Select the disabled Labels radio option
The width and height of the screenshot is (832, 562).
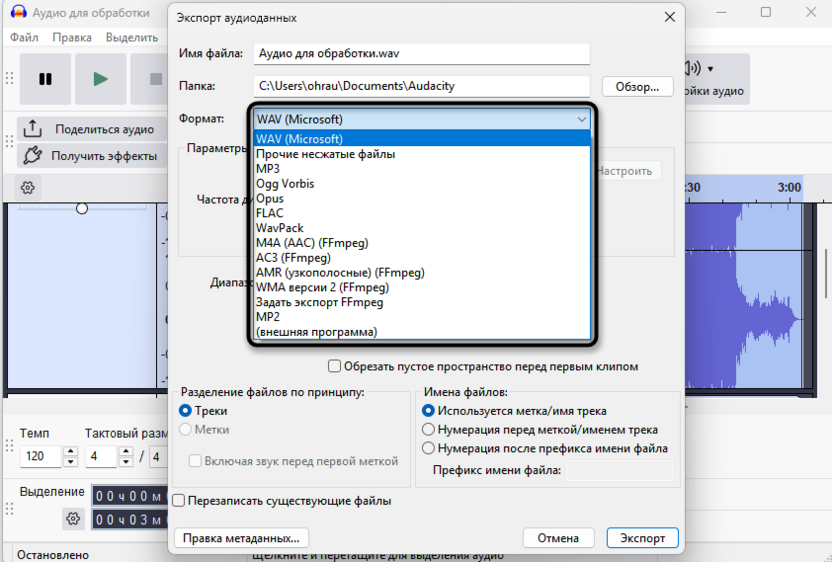pos(185,429)
